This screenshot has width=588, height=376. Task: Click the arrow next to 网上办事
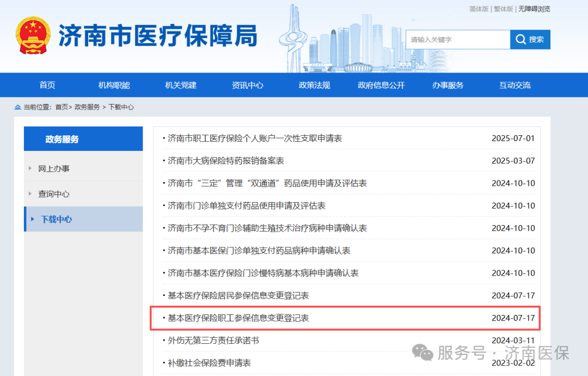pyautogui.click(x=30, y=168)
